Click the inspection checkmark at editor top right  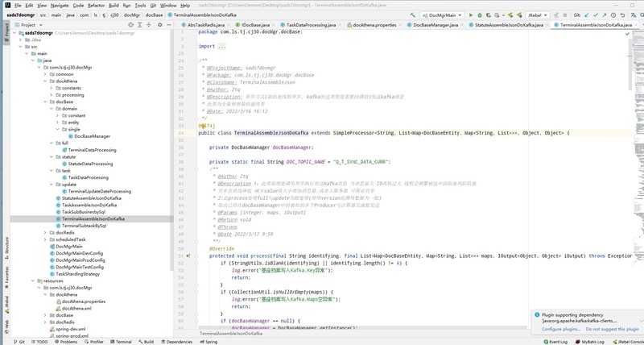[x=627, y=34]
